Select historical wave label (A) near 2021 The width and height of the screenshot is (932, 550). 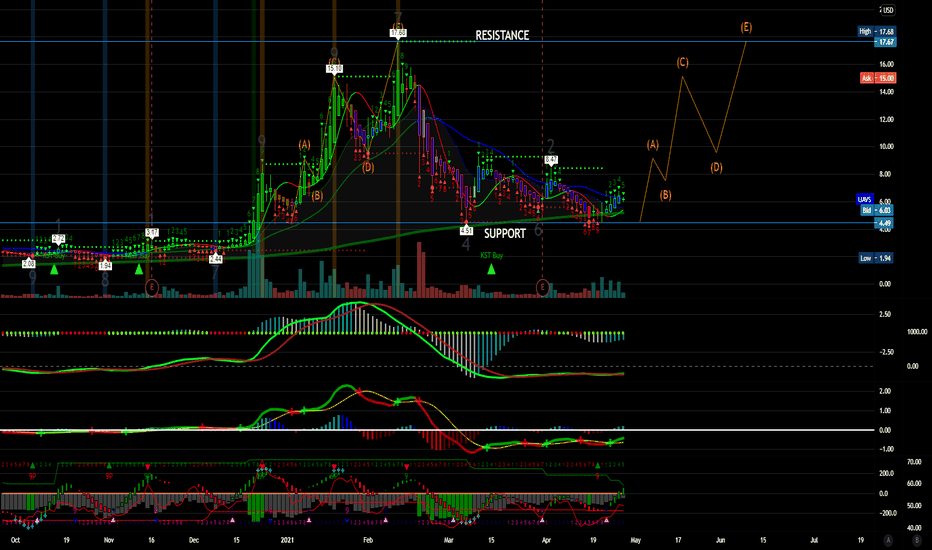[304, 144]
